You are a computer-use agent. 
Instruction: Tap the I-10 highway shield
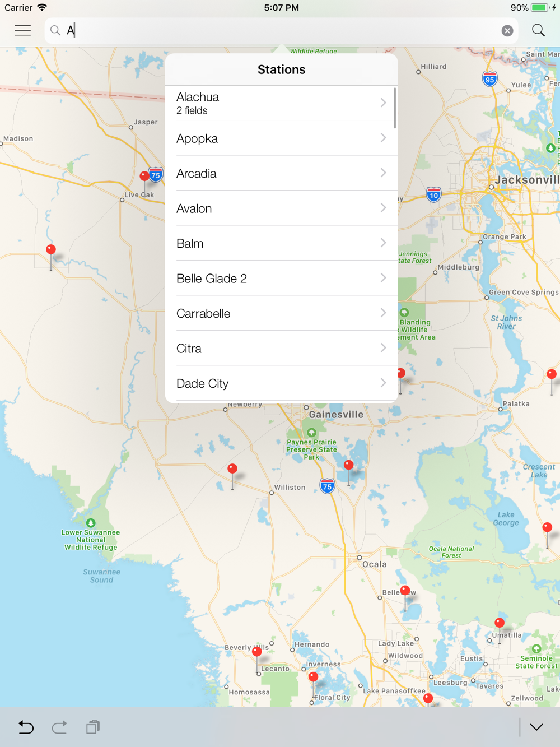[433, 194]
